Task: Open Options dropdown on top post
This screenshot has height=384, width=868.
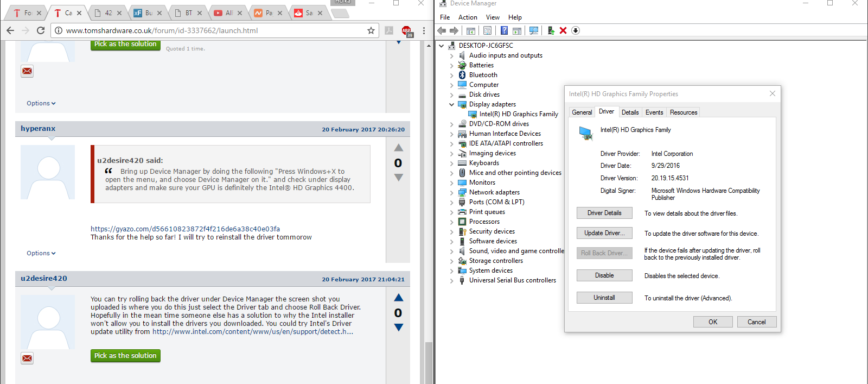Action: 41,103
